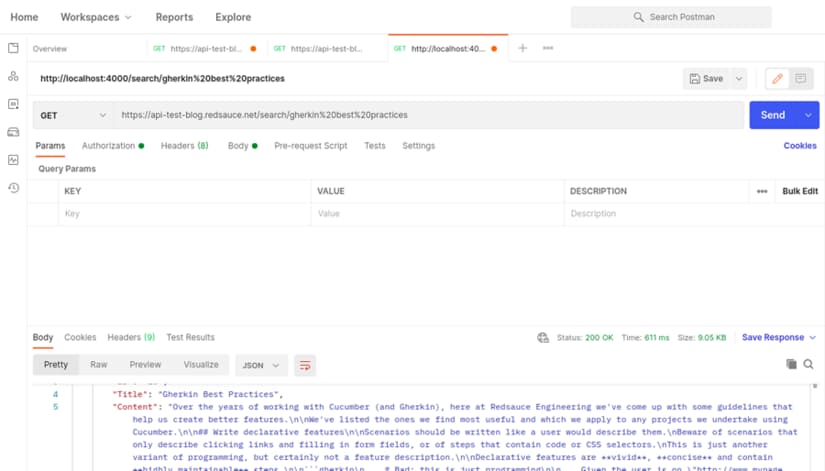Viewport: 825px width, 471px height.
Task: Open request Headers (8) tab
Action: pos(185,146)
